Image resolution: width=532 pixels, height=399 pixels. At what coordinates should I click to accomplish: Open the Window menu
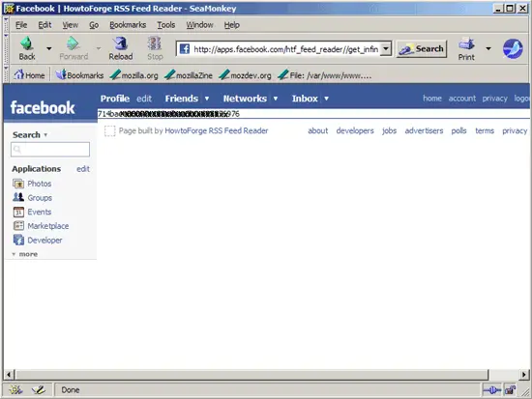(x=199, y=25)
